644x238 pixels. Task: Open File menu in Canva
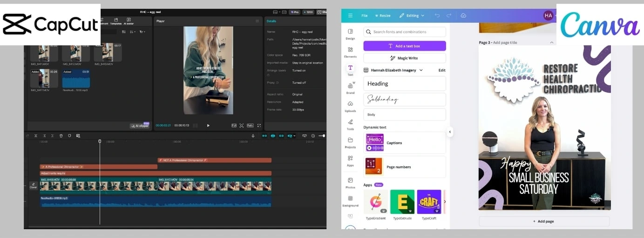365,15
